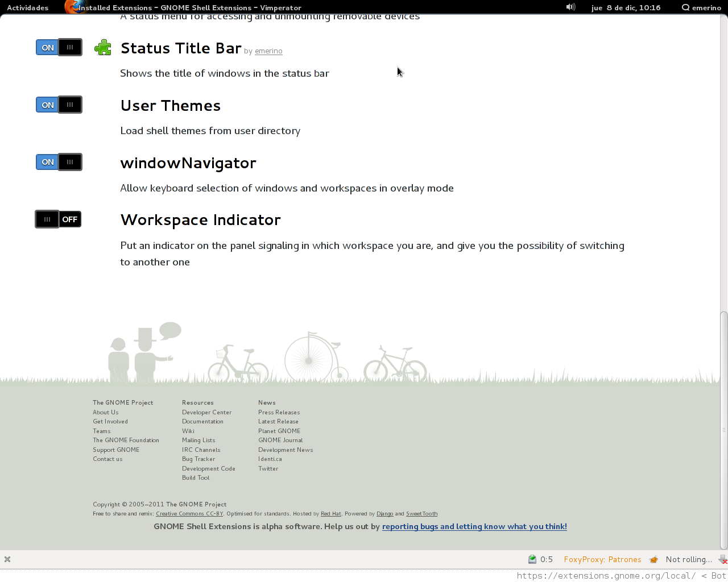Click the News footer heading
The image size is (728, 582).
point(267,402)
